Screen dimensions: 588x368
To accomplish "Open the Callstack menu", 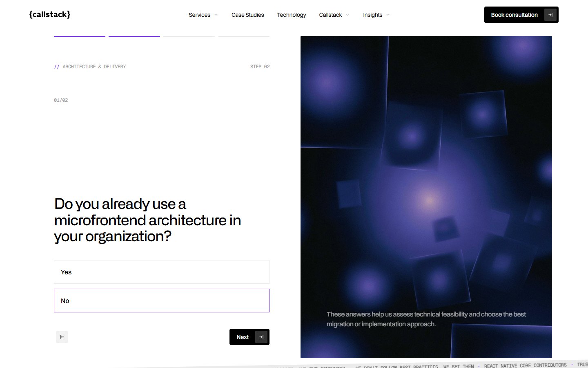I will (330, 15).
